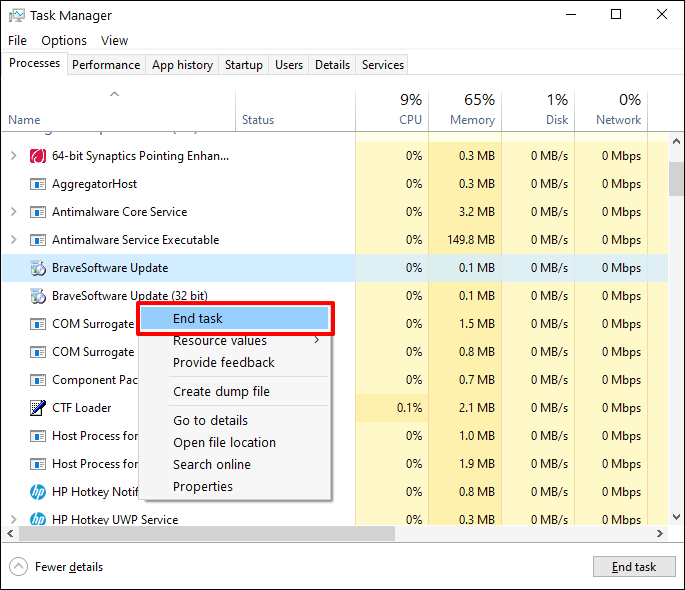Click the Antimalware Service Executable icon
Viewport: 685px width, 590px height.
[x=38, y=240]
